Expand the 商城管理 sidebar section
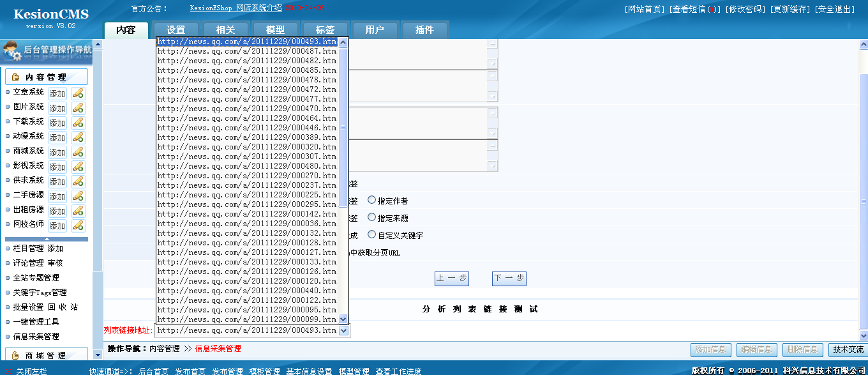The image size is (868, 375). [x=47, y=355]
